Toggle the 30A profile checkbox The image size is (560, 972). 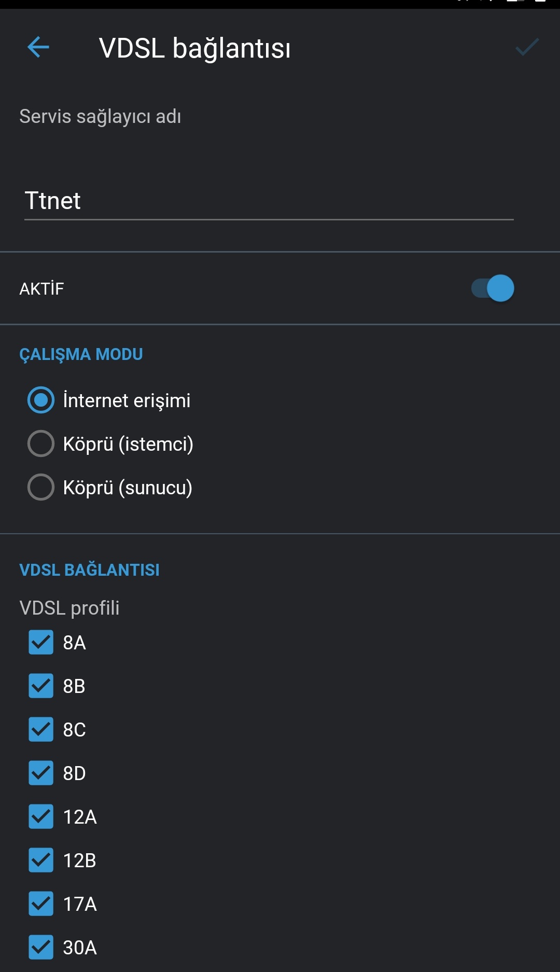coord(41,947)
